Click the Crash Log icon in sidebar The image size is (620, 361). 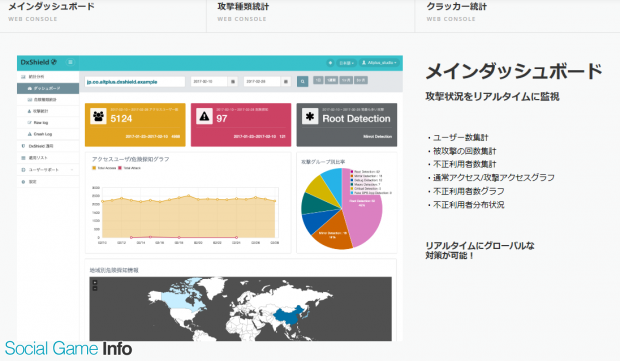pos(29,134)
